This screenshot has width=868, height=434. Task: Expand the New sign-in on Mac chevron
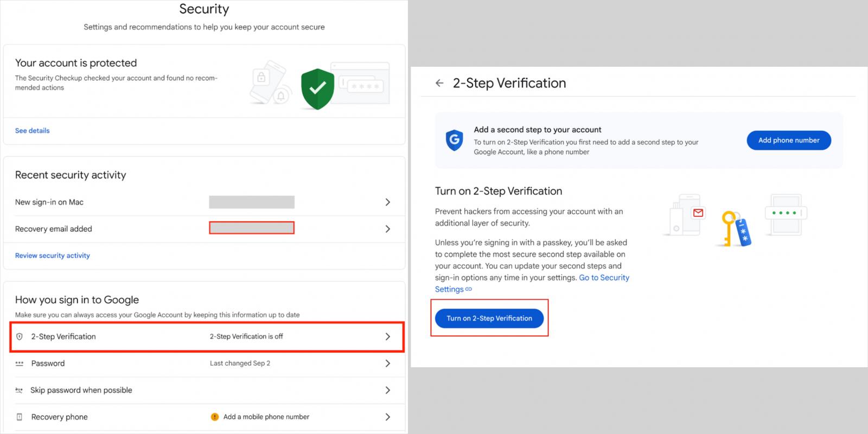(387, 202)
